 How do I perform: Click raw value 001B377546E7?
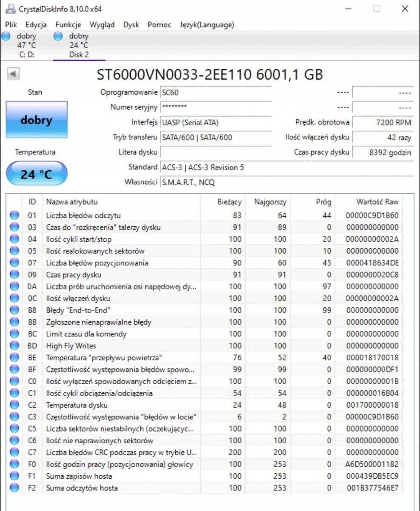pyautogui.click(x=373, y=488)
